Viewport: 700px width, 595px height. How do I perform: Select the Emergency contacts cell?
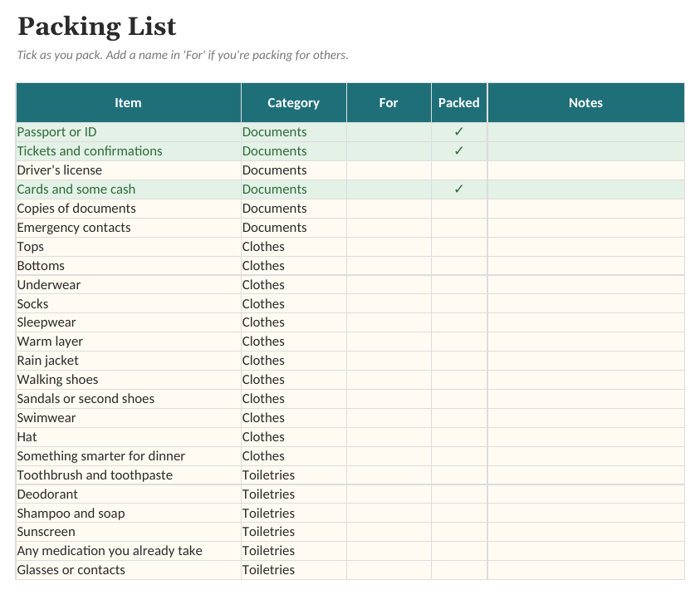coord(129,228)
